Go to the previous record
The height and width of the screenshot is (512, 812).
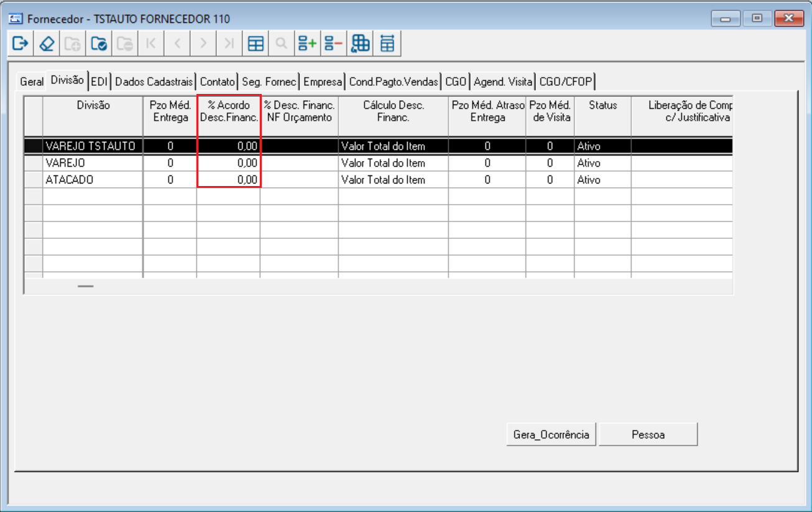(177, 44)
